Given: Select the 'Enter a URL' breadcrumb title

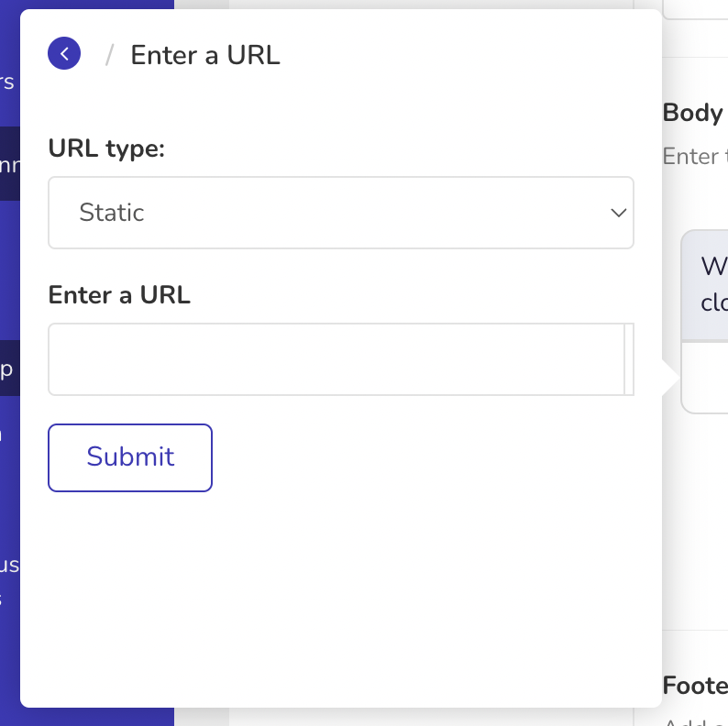Looking at the screenshot, I should [x=205, y=55].
